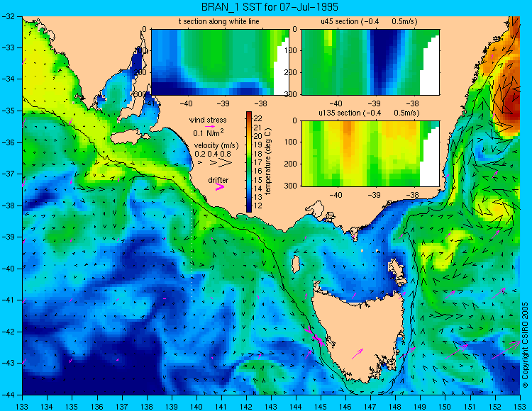Click the '0.2 0.4 0.8' velocity scale values
The height and width of the screenshot is (411, 532).
[x=213, y=154]
